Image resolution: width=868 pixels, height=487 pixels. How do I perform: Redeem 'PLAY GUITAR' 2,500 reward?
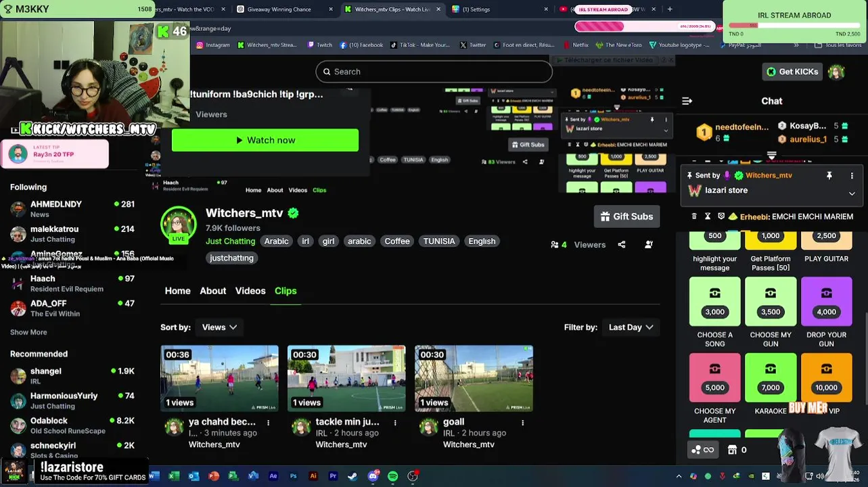point(826,240)
